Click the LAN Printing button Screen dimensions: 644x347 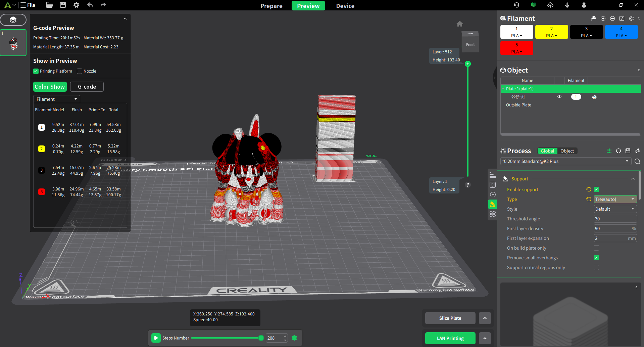[x=450, y=338]
